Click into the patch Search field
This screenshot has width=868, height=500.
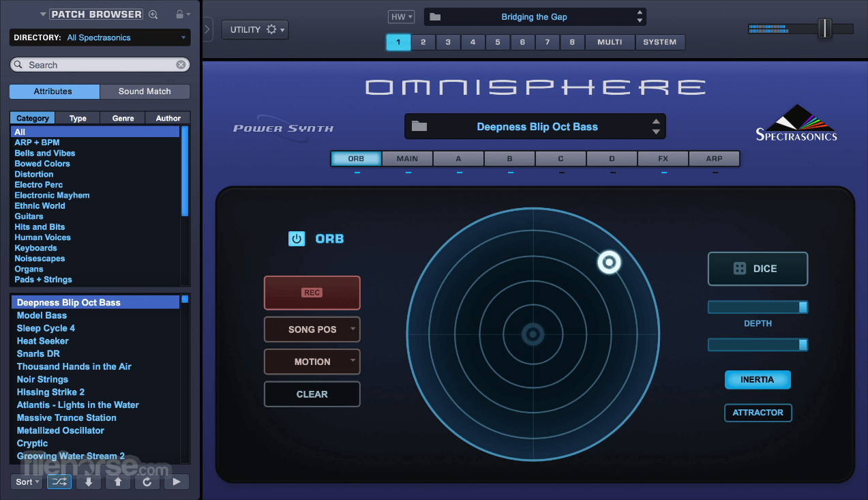[100, 65]
